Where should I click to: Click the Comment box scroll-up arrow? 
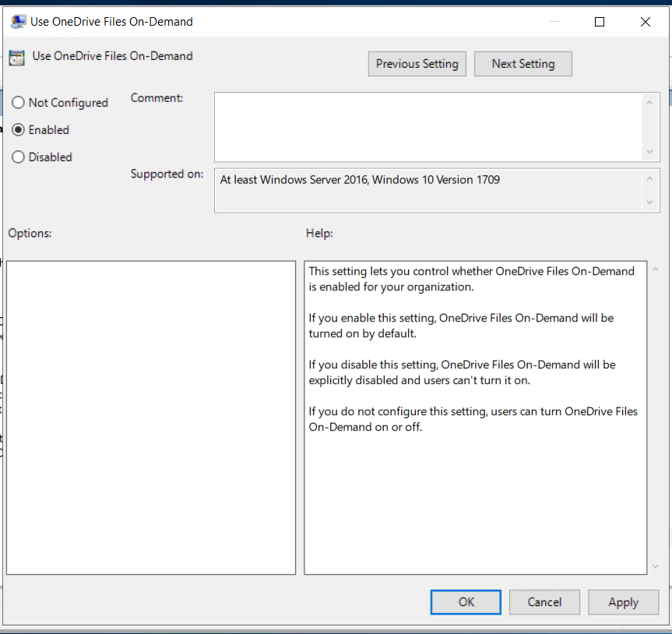649,103
